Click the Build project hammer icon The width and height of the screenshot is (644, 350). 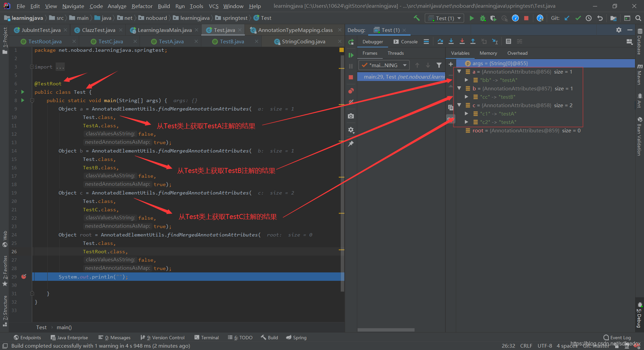click(417, 18)
